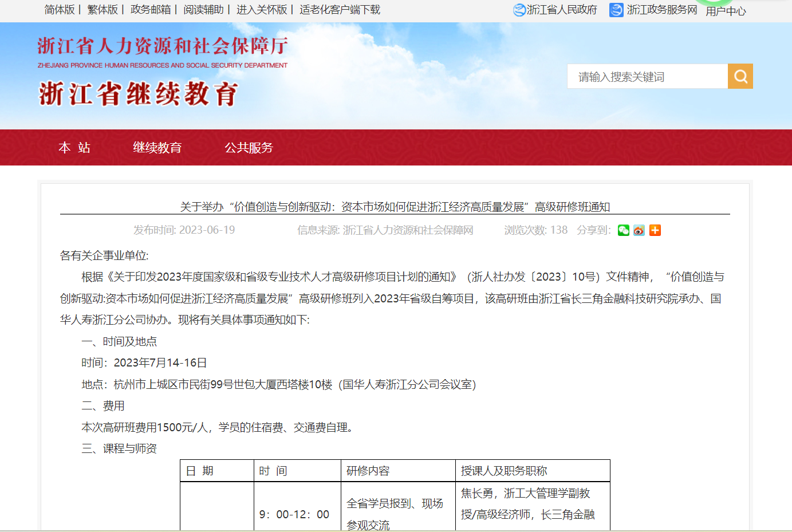This screenshot has height=532, width=792.
Task: Click the article title 高级研修班通知
Action: [395, 207]
